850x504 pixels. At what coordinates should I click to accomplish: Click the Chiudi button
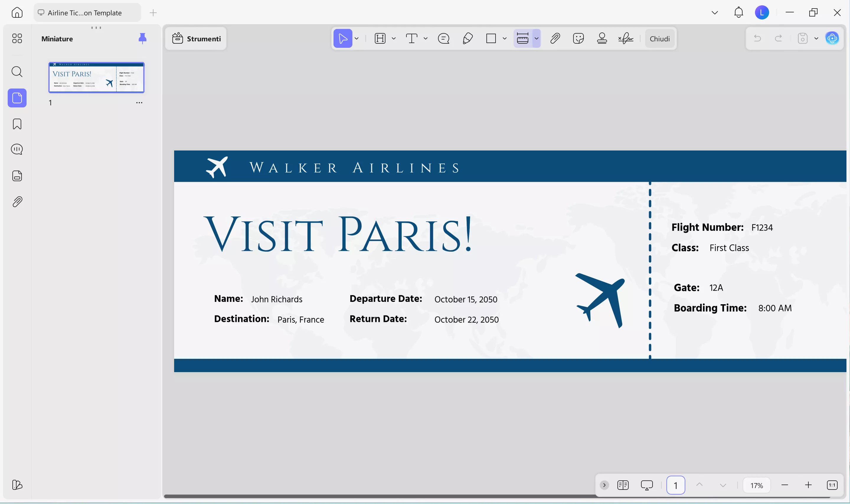(660, 38)
